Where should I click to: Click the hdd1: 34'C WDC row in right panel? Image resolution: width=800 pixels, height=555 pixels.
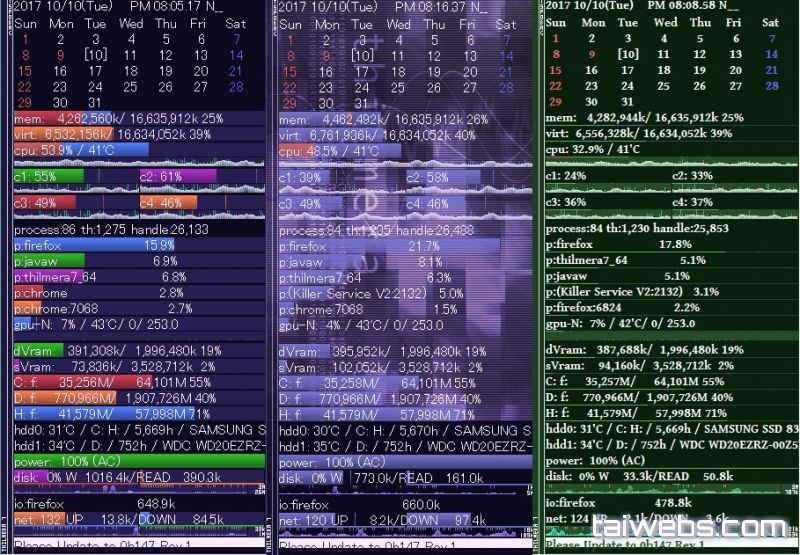click(x=670, y=443)
